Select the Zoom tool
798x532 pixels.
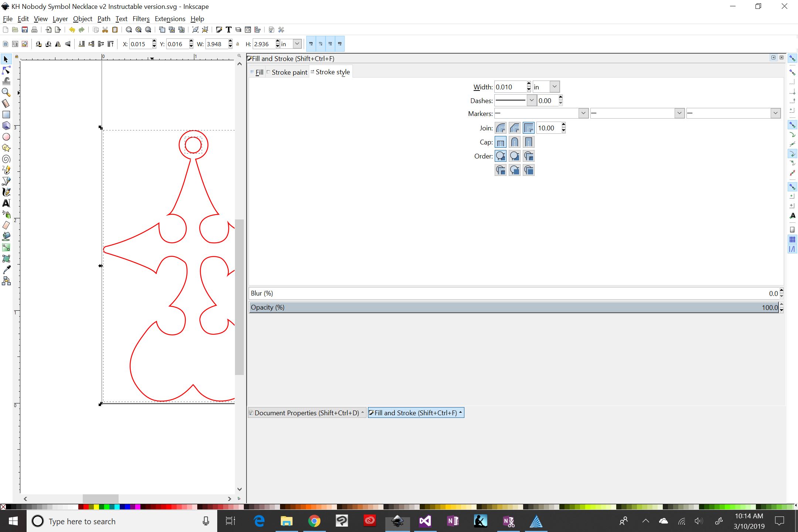[7, 92]
